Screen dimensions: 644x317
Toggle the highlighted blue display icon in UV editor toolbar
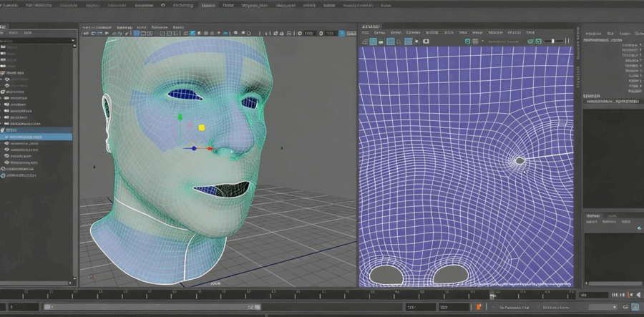pyautogui.click(x=409, y=42)
